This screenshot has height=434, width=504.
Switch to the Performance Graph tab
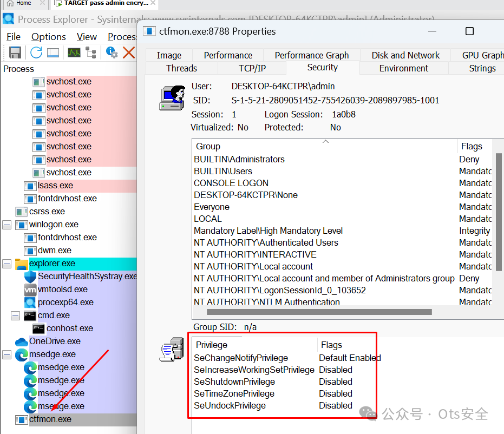[x=311, y=55]
